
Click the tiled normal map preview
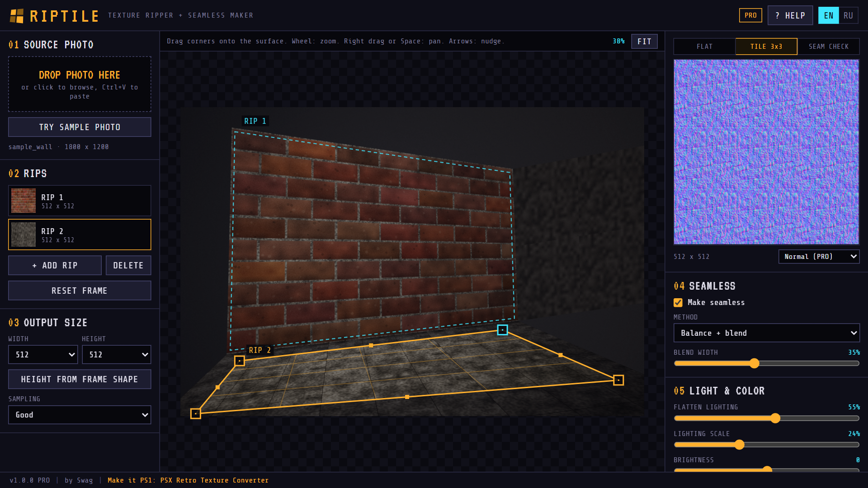tap(766, 152)
